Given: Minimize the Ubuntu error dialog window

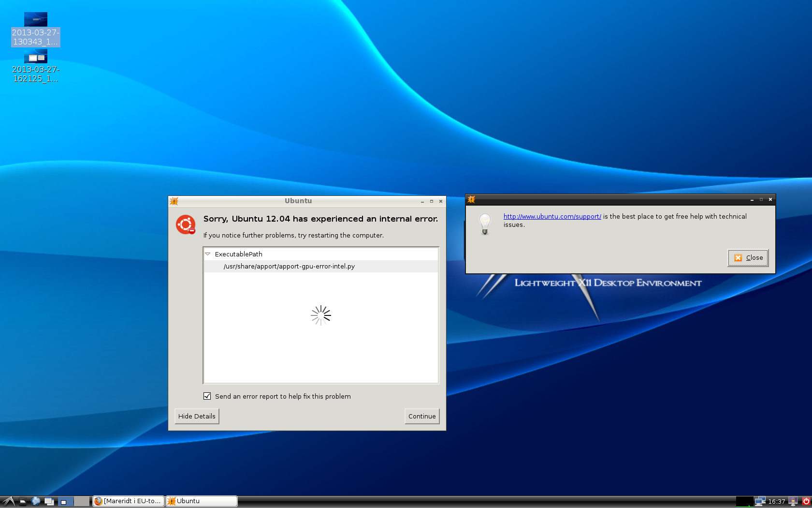Looking at the screenshot, I should 422,201.
